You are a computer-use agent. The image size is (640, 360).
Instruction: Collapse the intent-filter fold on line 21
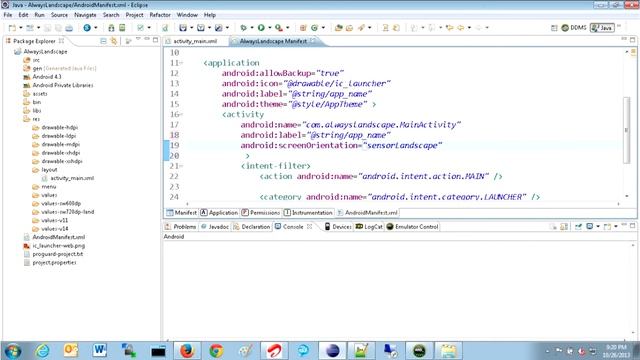(x=181, y=166)
